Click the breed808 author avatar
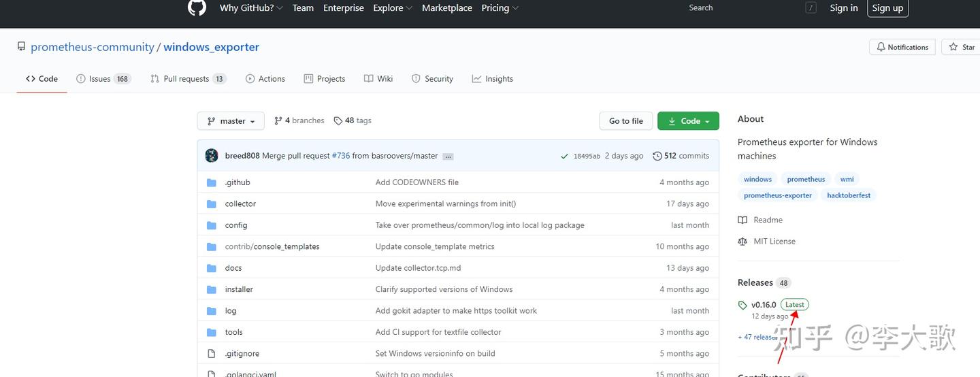 (x=212, y=156)
